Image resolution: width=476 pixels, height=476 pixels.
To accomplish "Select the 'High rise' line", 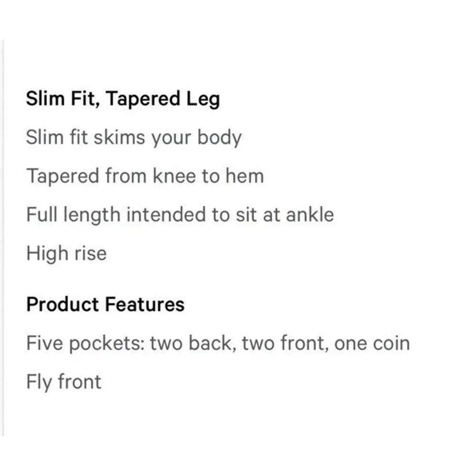I will (67, 254).
